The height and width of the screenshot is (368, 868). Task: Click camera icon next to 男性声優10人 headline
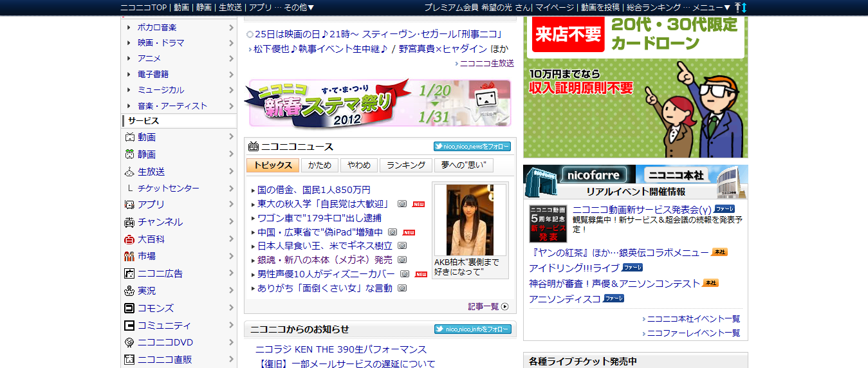coord(405,274)
